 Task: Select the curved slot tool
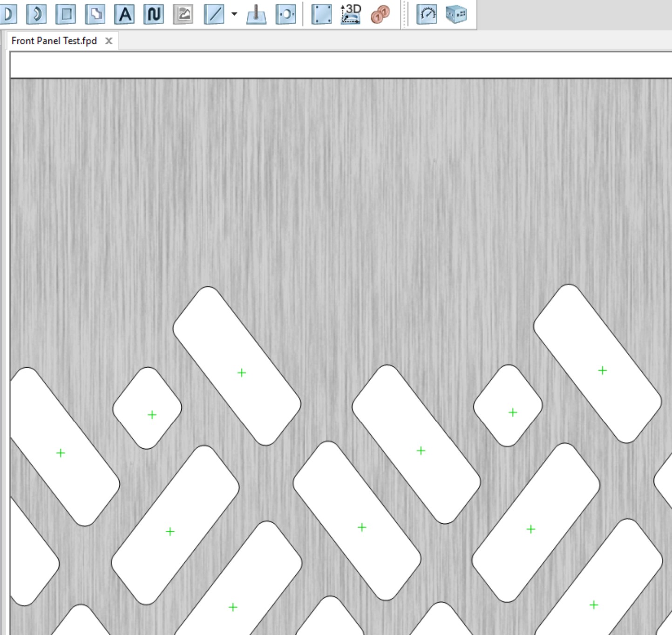coord(36,14)
